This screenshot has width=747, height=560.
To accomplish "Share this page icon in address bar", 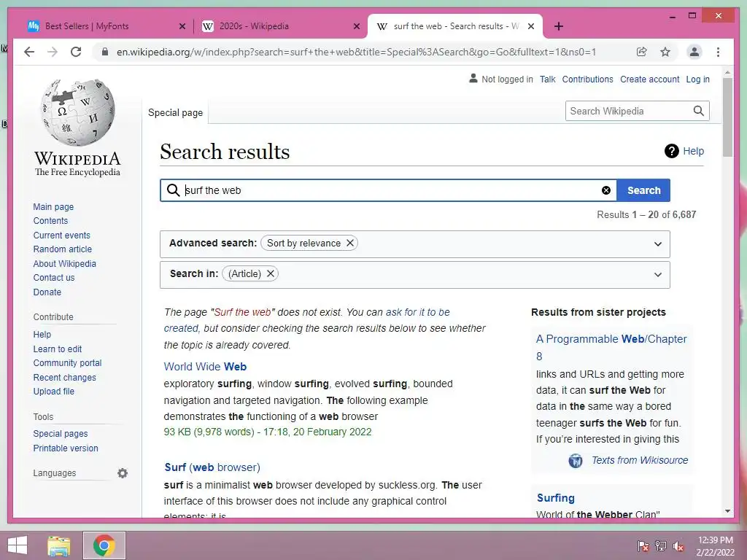I will click(642, 52).
